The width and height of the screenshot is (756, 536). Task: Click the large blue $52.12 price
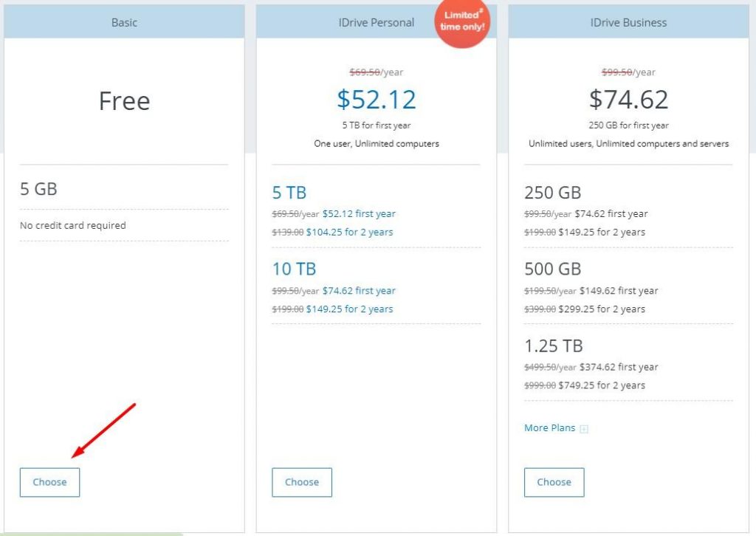[x=377, y=99]
